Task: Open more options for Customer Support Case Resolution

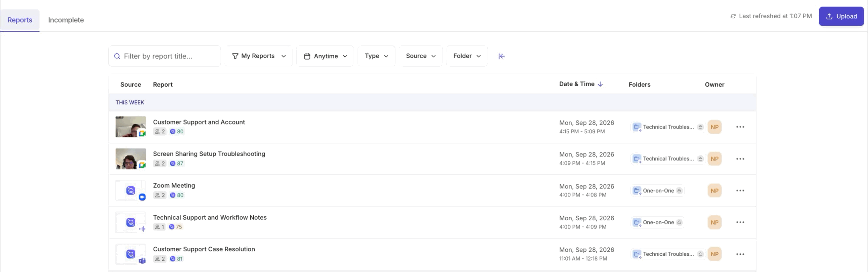Action: tap(740, 254)
